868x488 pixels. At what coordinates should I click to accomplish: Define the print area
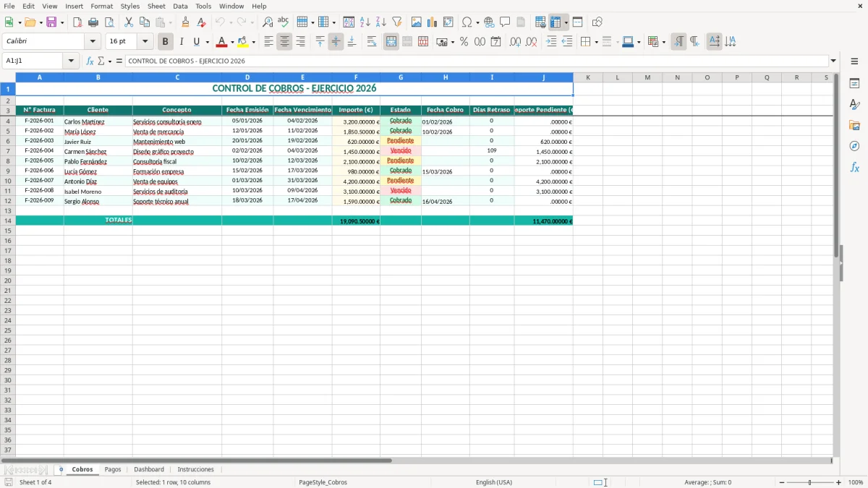click(540, 22)
